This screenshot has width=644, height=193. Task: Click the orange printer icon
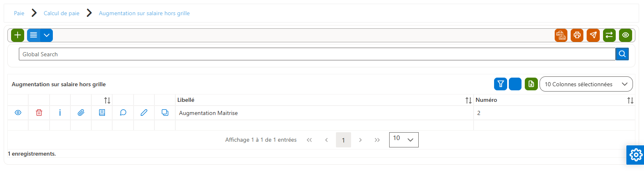577,35
